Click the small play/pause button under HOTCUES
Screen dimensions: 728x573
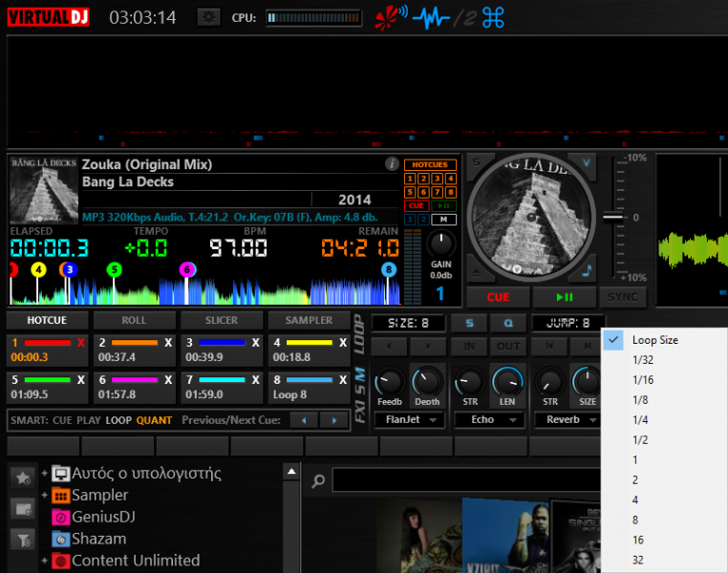tap(444, 206)
